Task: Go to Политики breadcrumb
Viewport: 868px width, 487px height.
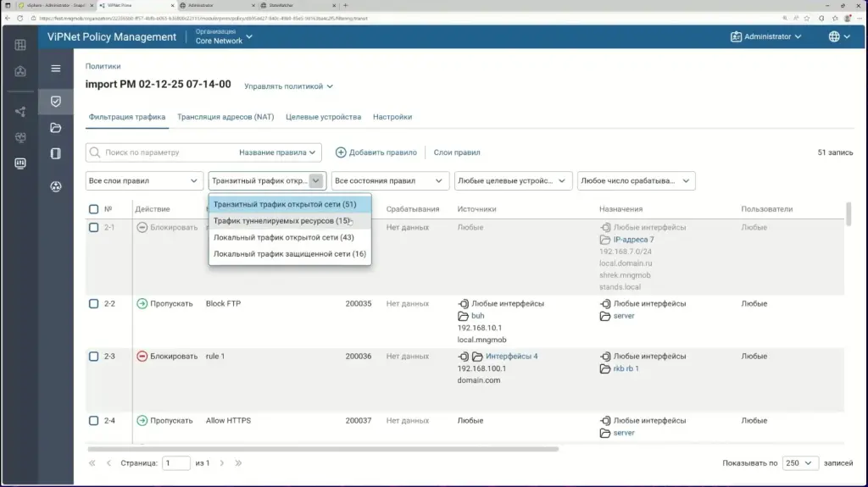Action: coord(103,66)
